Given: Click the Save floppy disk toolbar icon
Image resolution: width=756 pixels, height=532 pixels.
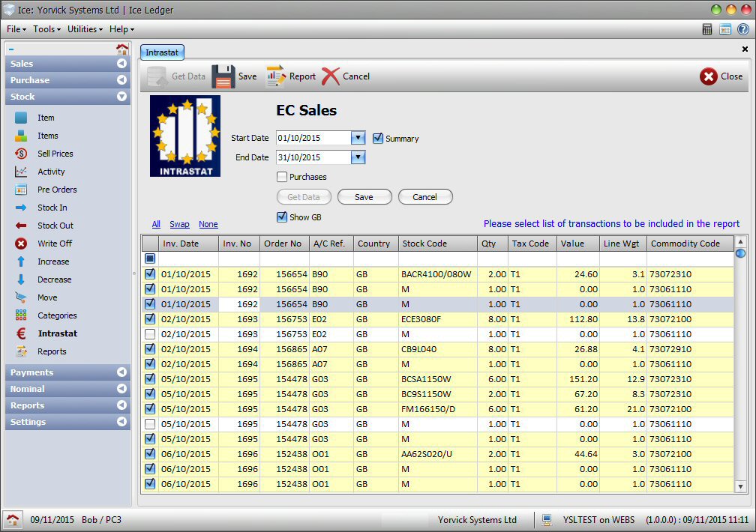Looking at the screenshot, I should [x=223, y=76].
